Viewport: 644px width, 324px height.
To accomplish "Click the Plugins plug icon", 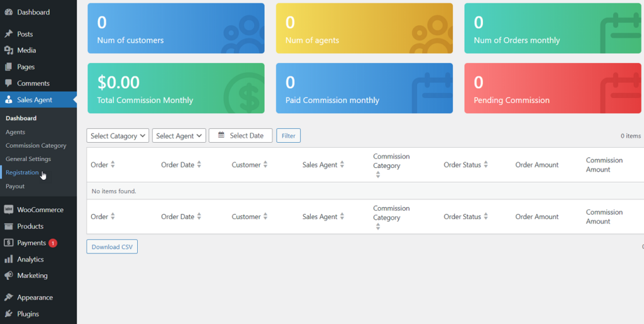I will coord(8,314).
